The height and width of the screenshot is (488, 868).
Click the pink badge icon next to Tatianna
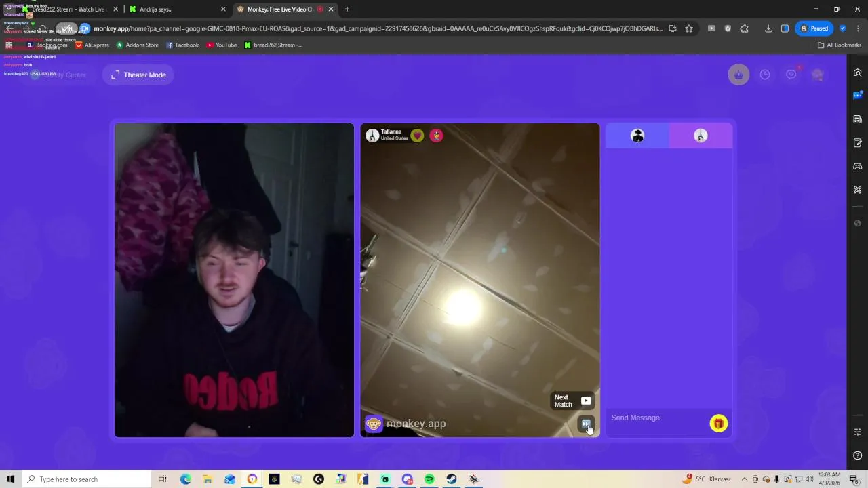click(436, 136)
